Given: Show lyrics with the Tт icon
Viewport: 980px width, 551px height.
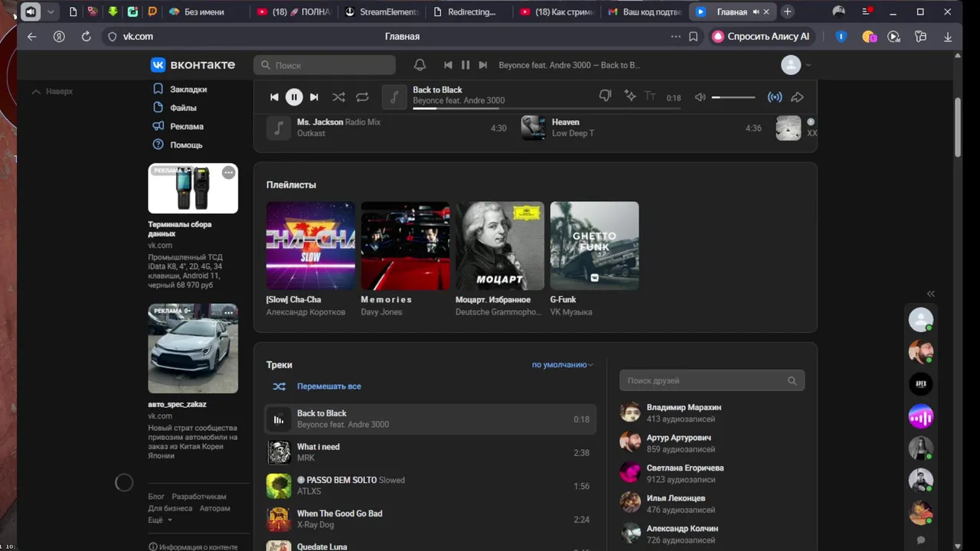Looking at the screenshot, I should [650, 96].
